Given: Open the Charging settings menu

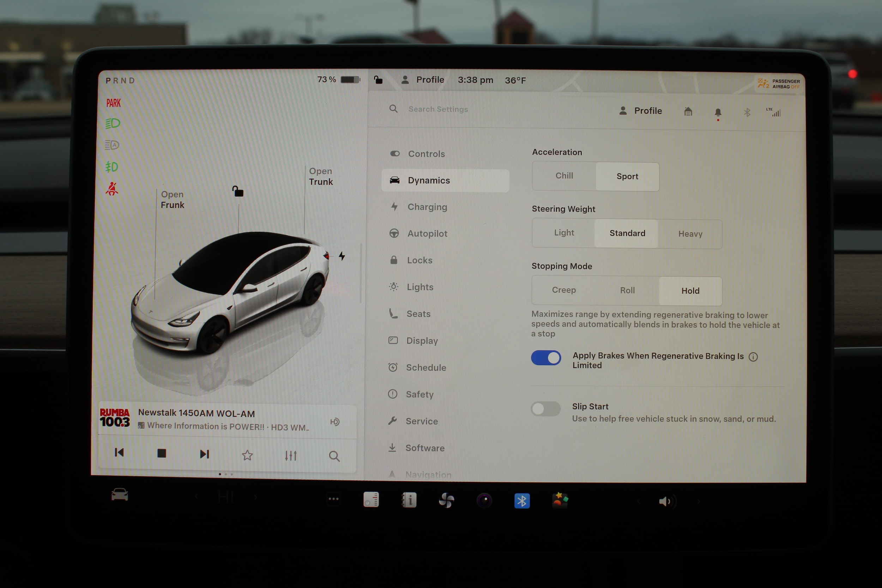Looking at the screenshot, I should click(427, 207).
